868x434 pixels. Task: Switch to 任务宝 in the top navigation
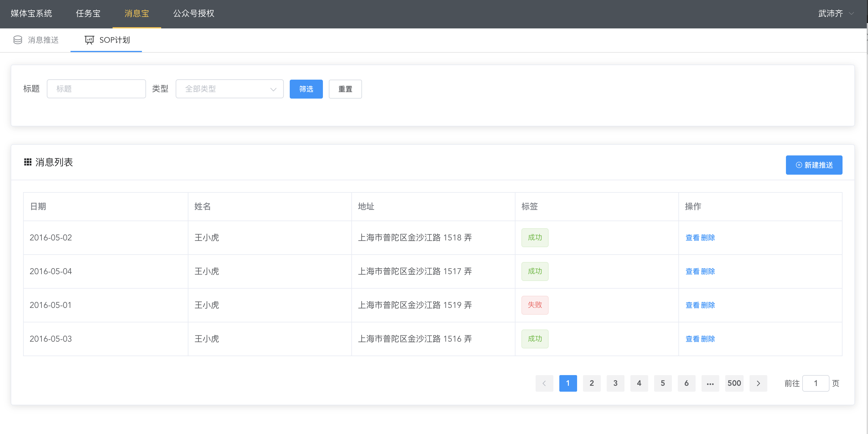click(88, 13)
